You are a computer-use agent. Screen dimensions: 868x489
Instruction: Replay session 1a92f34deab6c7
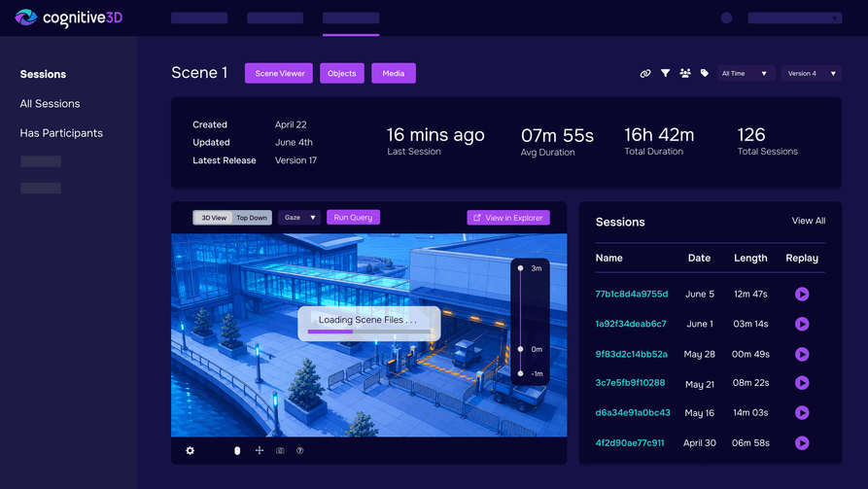pos(802,324)
